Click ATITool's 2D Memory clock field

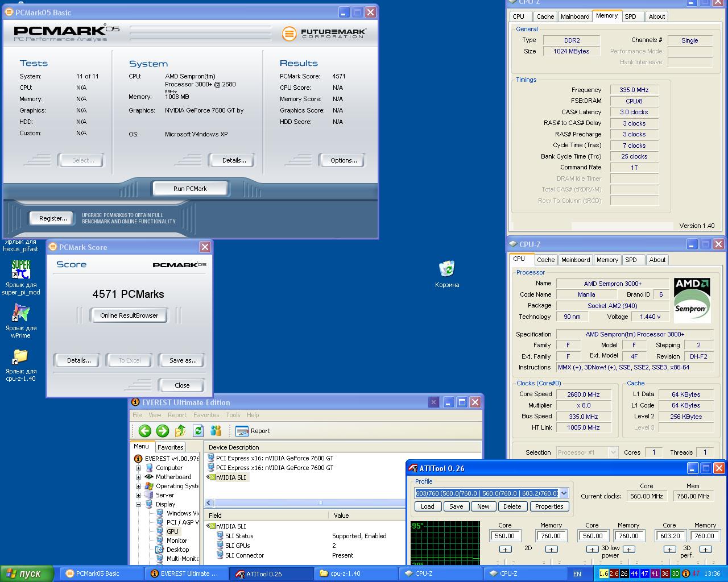point(551,536)
